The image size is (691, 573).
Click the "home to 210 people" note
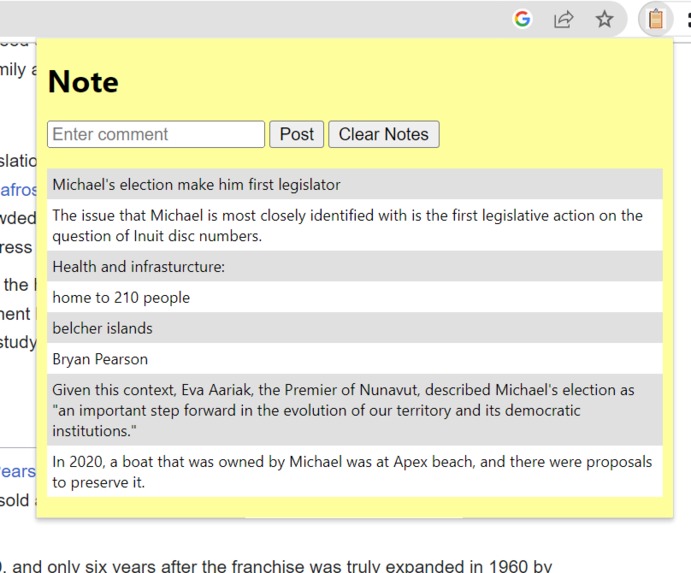(355, 297)
